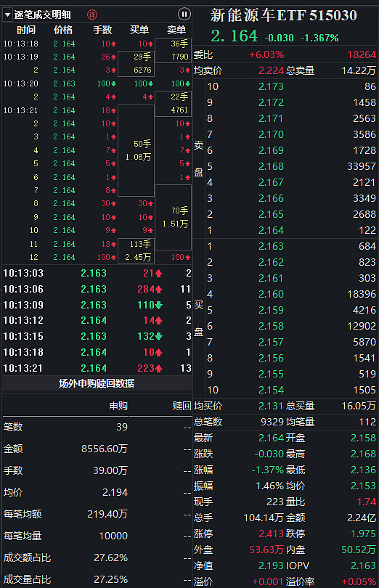Click buy level 2 price 2.162

[271, 262]
